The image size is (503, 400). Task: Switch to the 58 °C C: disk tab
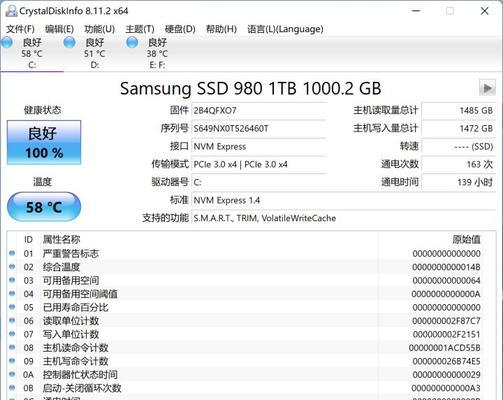pos(32,53)
